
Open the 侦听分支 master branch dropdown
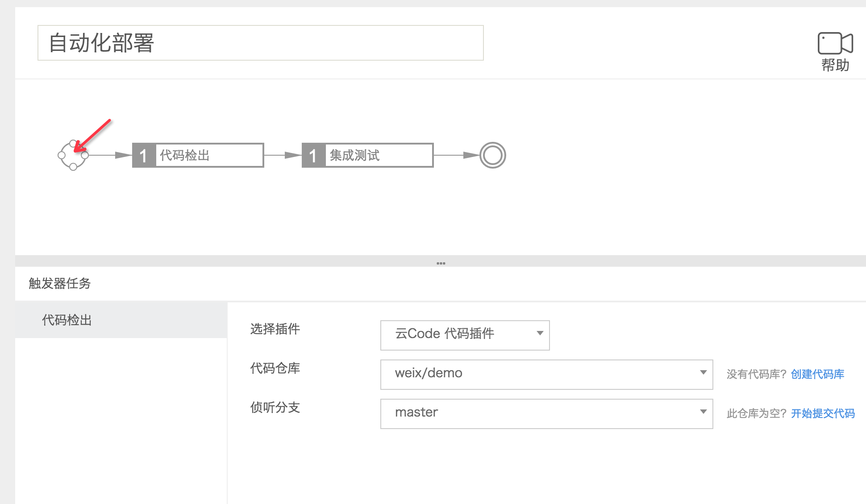(x=546, y=413)
